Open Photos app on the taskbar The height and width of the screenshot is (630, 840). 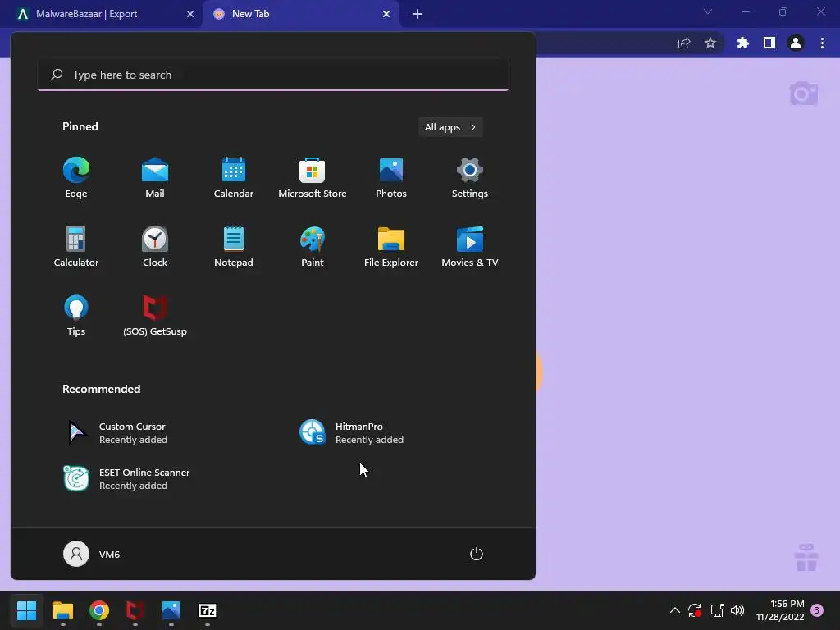coord(171,610)
